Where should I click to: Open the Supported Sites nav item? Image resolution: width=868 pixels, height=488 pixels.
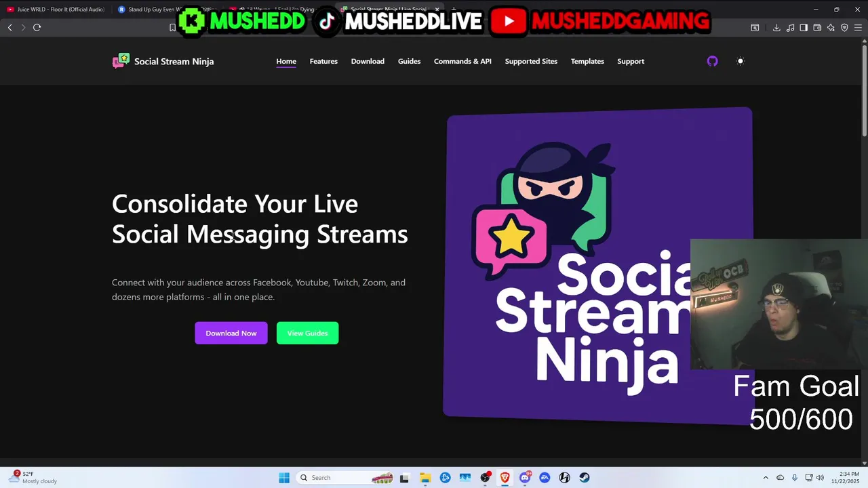(x=531, y=61)
